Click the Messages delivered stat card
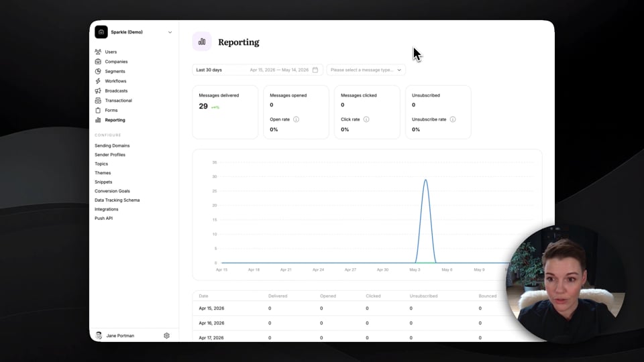This screenshot has width=644, height=362. (225, 112)
